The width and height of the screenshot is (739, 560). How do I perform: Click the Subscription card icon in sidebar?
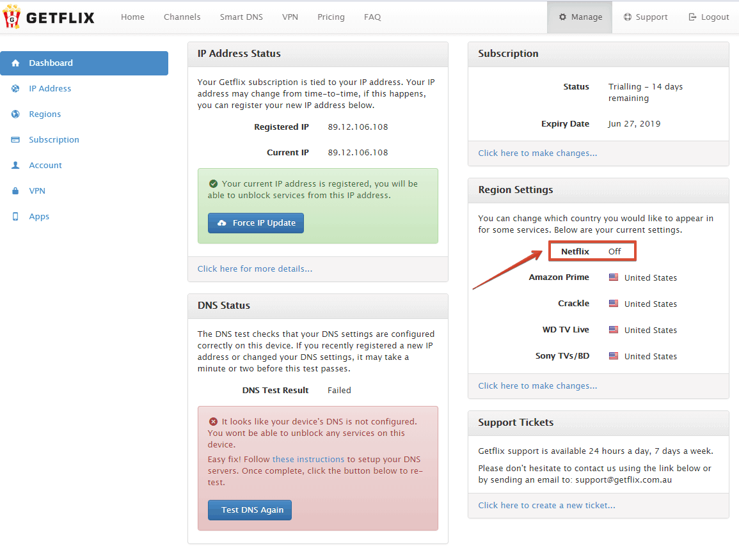point(15,140)
